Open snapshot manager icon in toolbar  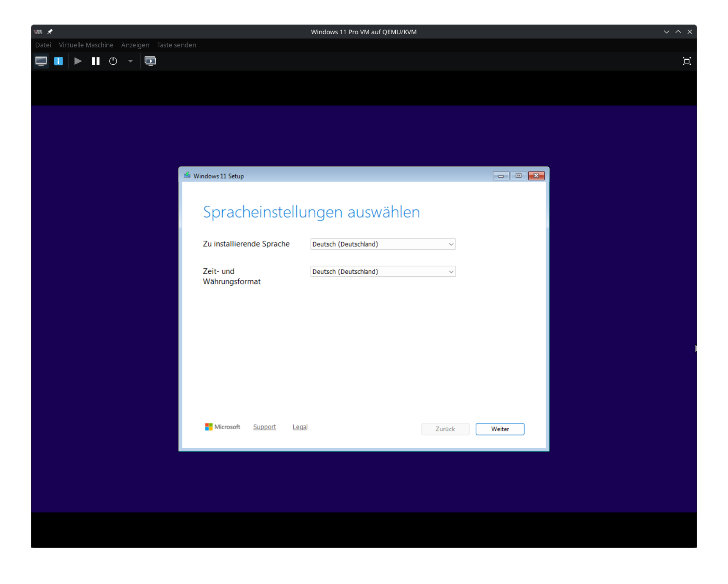click(150, 61)
